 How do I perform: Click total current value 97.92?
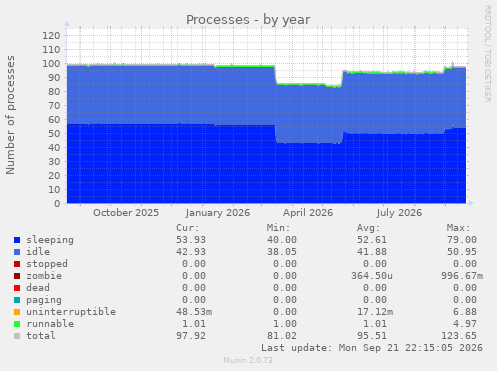click(x=191, y=336)
